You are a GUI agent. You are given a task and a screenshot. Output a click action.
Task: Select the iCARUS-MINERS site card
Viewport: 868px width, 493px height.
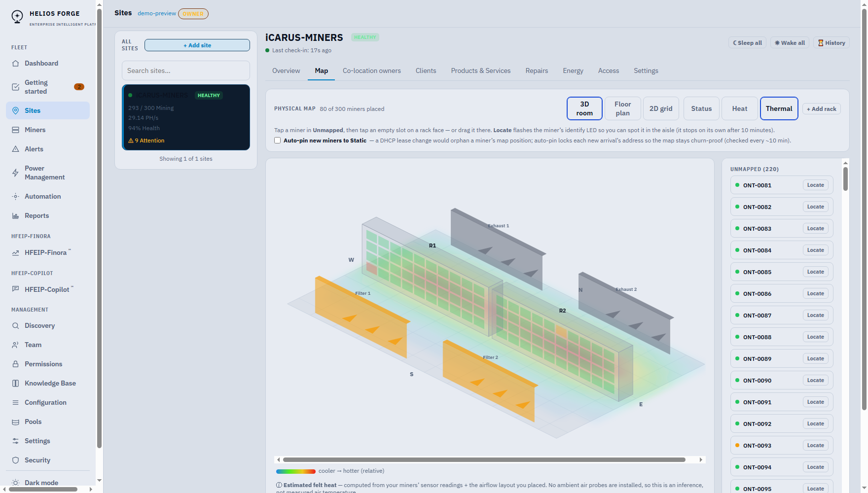click(x=186, y=117)
